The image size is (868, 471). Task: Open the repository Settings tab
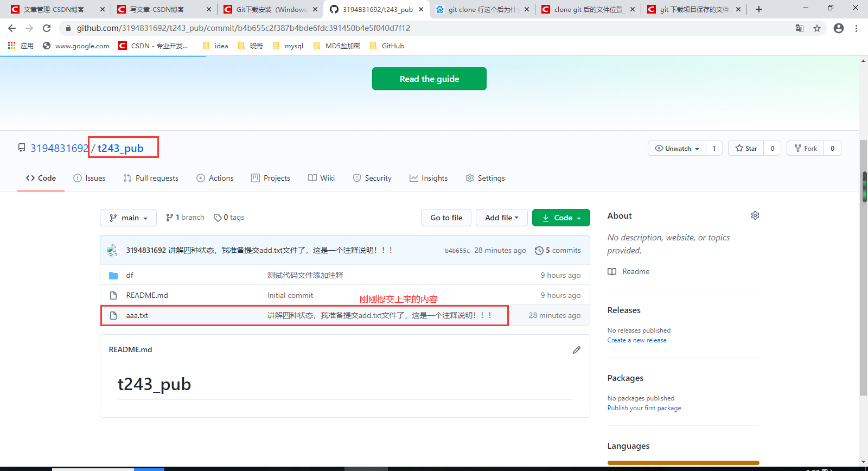coord(485,178)
